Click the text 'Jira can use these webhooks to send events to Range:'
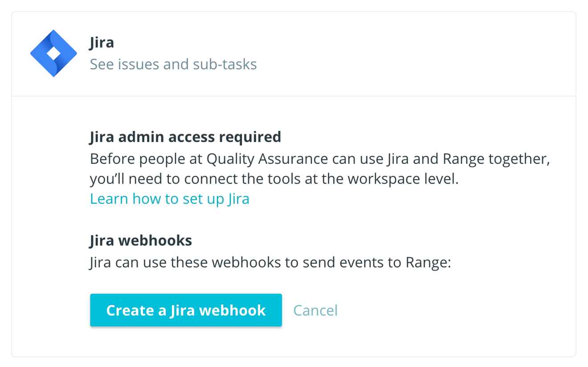Screen dimensions: 588x367 pos(271,262)
